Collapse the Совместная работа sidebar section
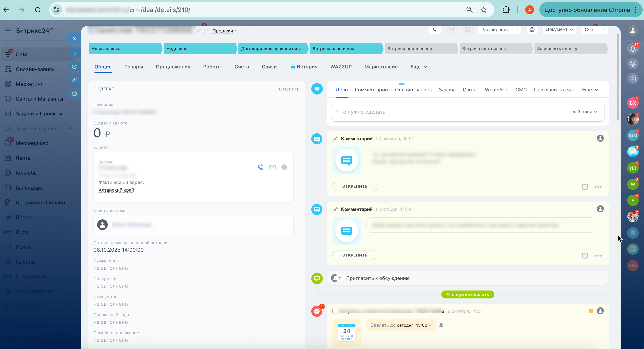 coord(71,128)
